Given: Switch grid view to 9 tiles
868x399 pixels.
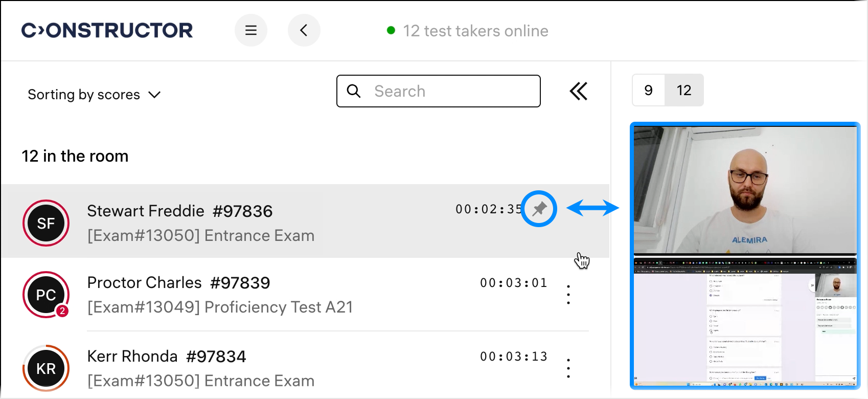Looking at the screenshot, I should (x=648, y=91).
